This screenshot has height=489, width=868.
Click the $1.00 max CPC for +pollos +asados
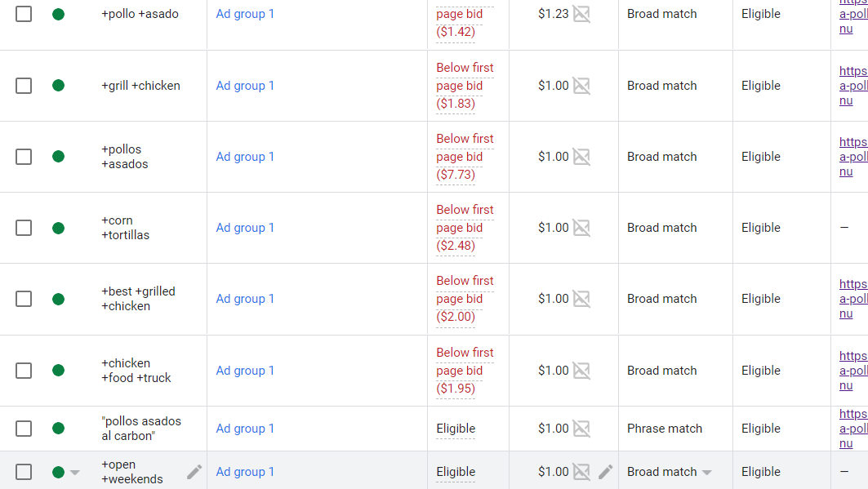[x=554, y=157]
